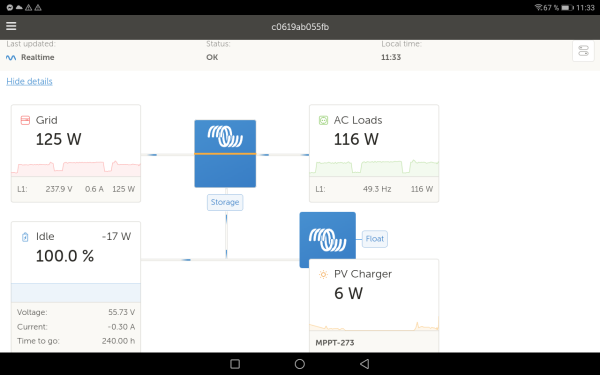This screenshot has height=375, width=600.
Task: Open the Victron solar charger block
Action: 328,236
